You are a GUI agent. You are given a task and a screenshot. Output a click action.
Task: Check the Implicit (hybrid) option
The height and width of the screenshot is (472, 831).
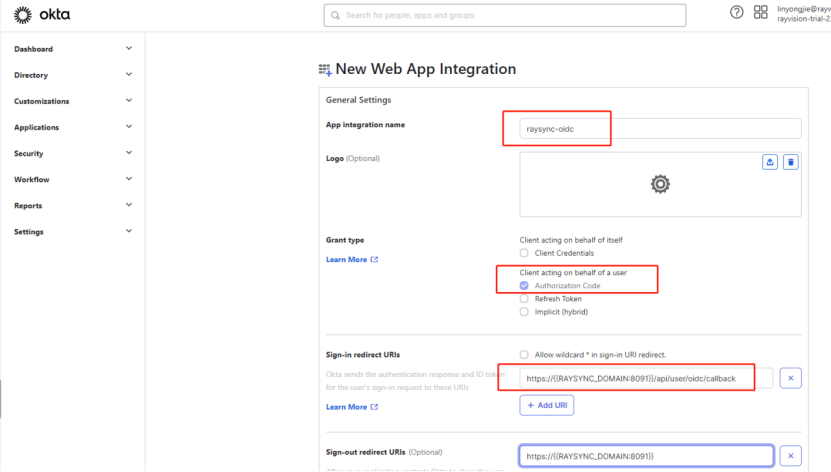[x=525, y=311]
